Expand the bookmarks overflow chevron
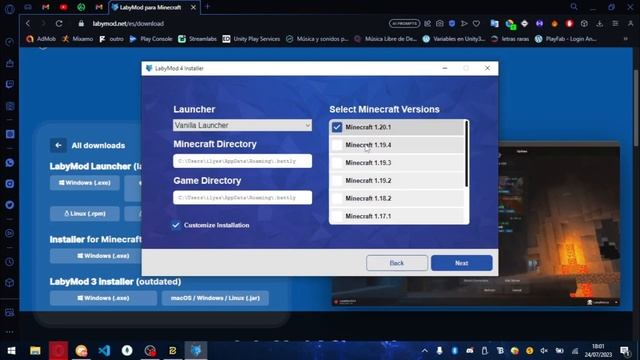 [626, 39]
